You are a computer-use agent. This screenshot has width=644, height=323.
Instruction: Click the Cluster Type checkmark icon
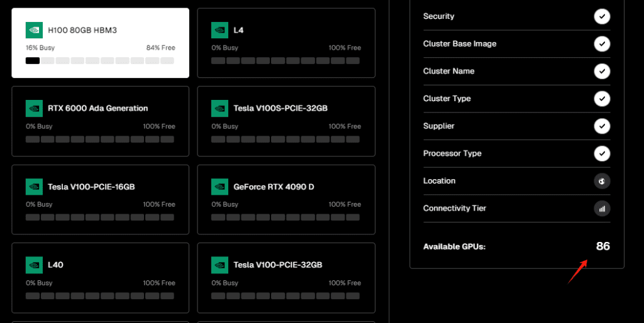602,99
